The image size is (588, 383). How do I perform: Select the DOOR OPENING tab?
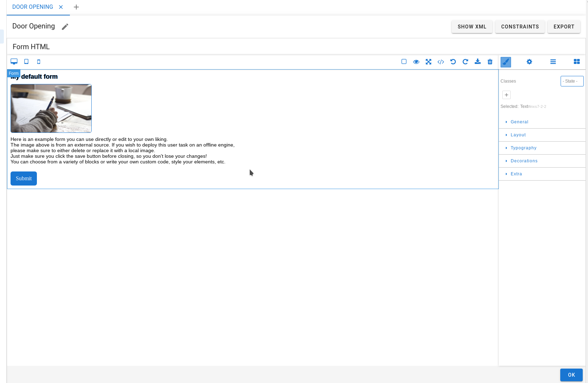point(33,7)
